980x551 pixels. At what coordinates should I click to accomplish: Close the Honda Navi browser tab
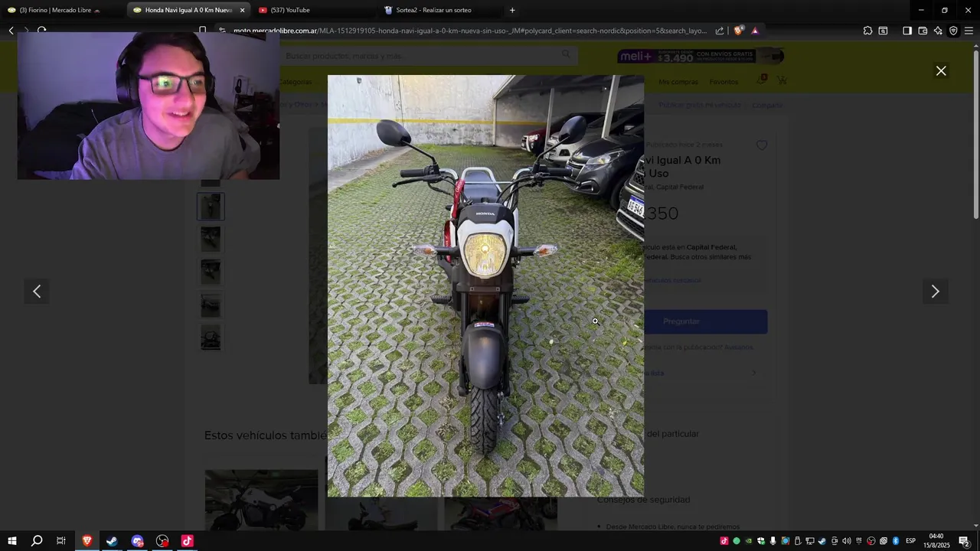tap(242, 10)
